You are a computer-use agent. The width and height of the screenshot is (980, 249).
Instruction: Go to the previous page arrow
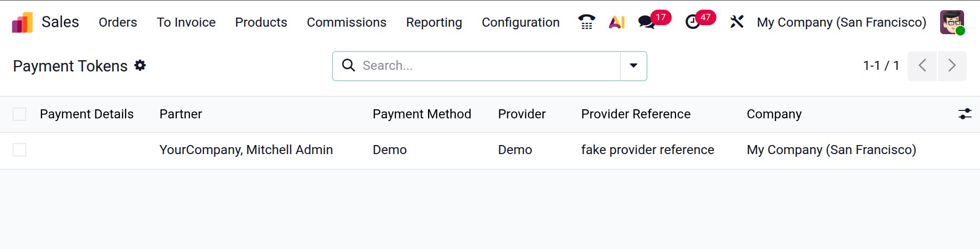(922, 66)
